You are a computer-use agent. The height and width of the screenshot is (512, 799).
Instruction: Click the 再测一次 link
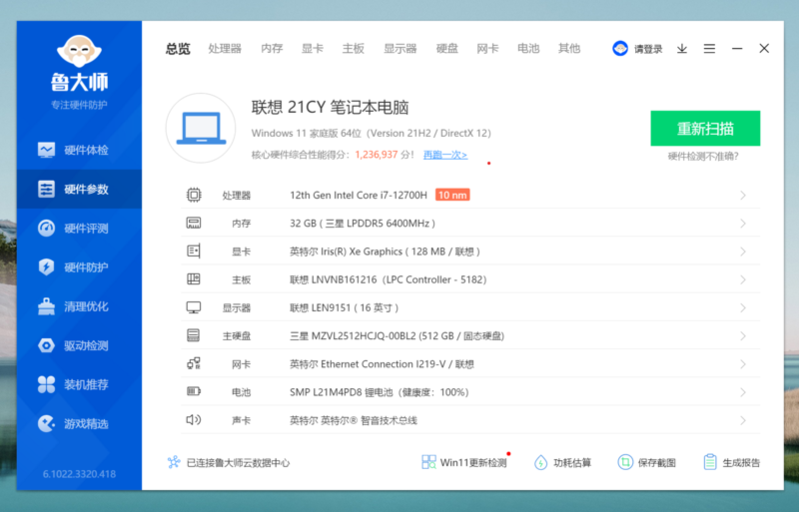[445, 155]
